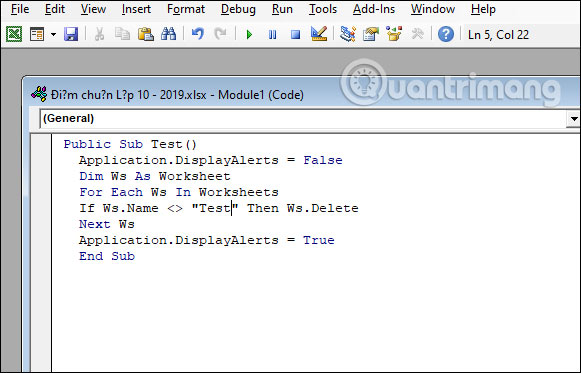
Task: Open the Object Browser icon
Action: (x=394, y=34)
